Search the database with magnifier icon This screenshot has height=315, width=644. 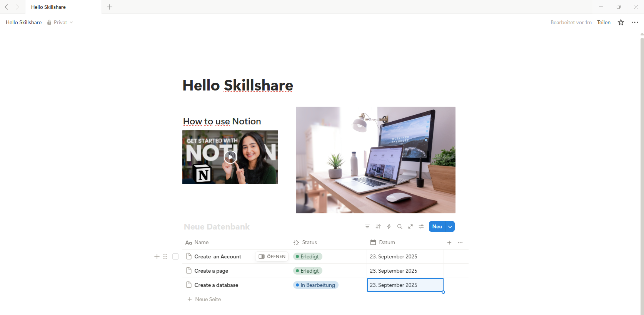[x=400, y=226]
